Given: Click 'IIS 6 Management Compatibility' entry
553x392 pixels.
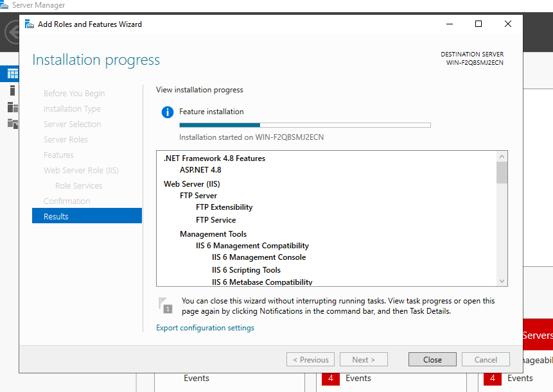Looking at the screenshot, I should pyautogui.click(x=252, y=246).
